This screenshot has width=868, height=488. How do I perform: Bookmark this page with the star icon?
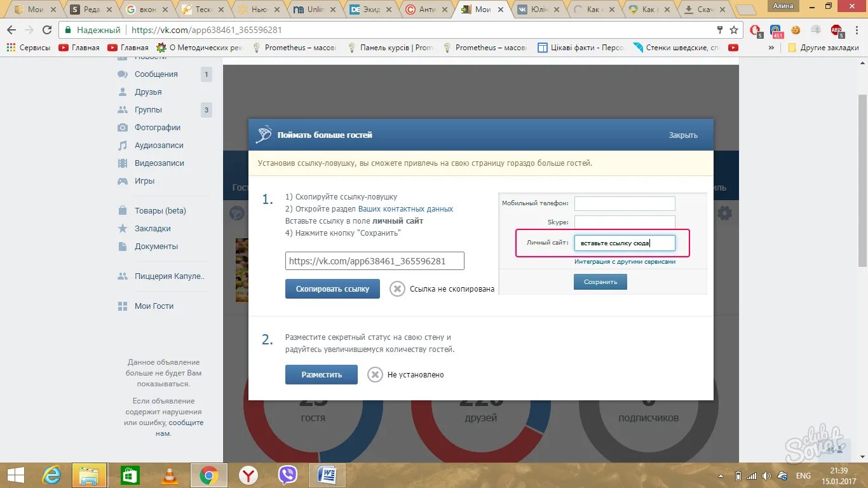[734, 30]
